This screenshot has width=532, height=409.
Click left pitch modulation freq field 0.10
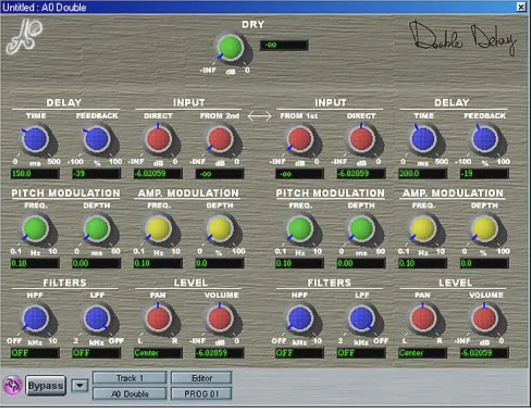pyautogui.click(x=35, y=263)
